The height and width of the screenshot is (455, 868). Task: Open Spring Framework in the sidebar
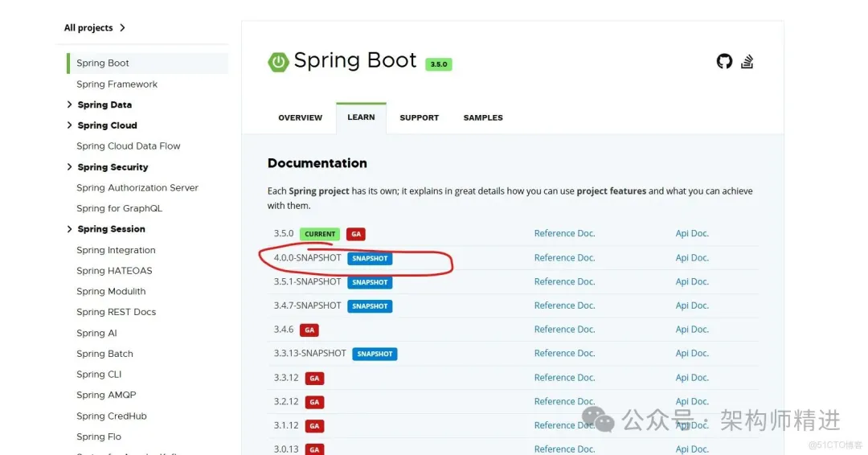tap(117, 84)
